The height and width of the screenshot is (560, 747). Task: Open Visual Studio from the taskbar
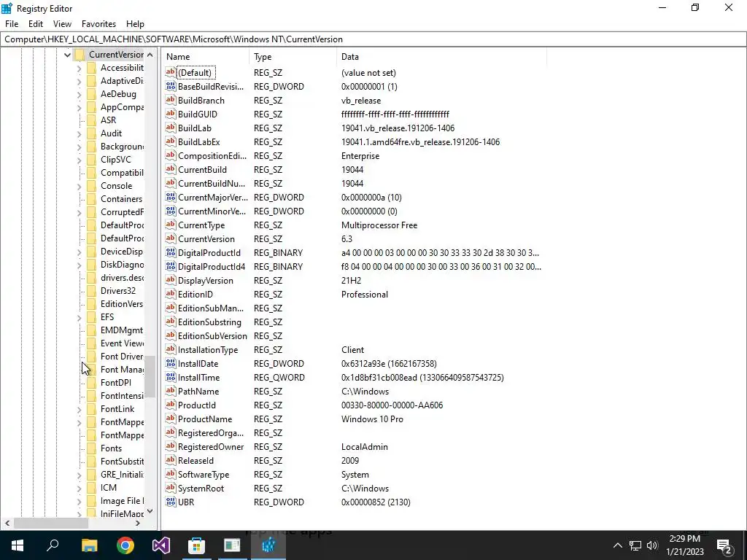[161, 545]
